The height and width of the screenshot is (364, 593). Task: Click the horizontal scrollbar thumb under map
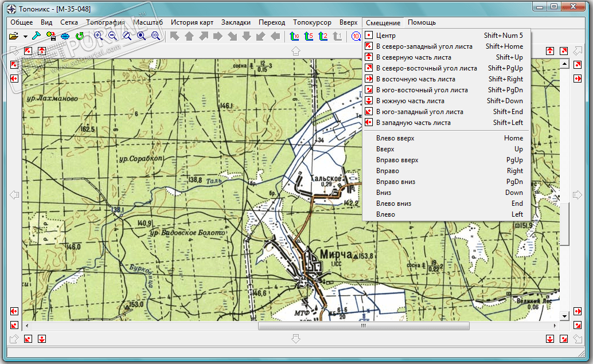coord(363,326)
